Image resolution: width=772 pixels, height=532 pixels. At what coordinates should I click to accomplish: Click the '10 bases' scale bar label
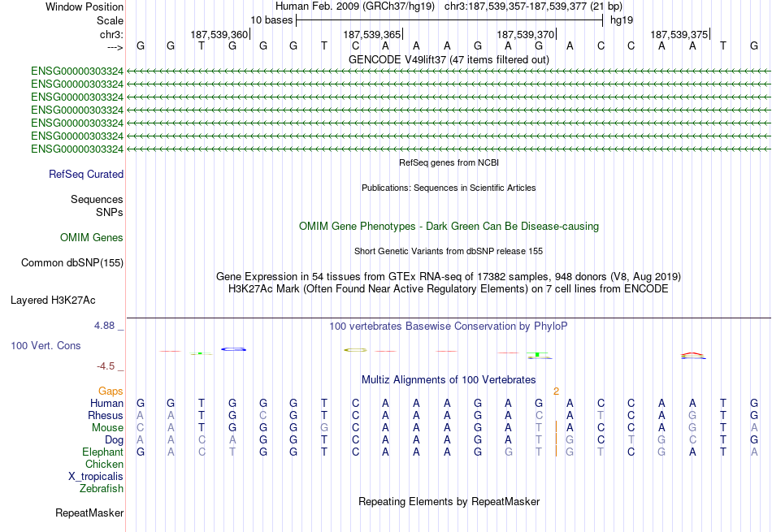[271, 20]
